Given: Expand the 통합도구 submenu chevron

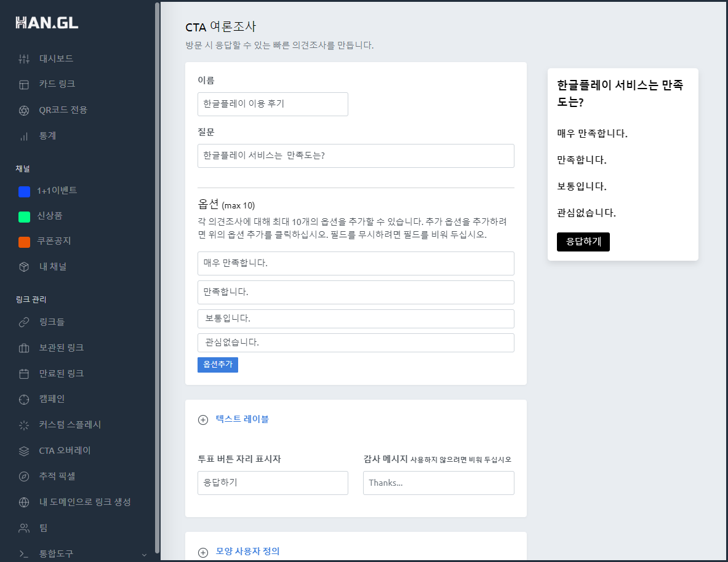Looking at the screenshot, I should coord(144,555).
